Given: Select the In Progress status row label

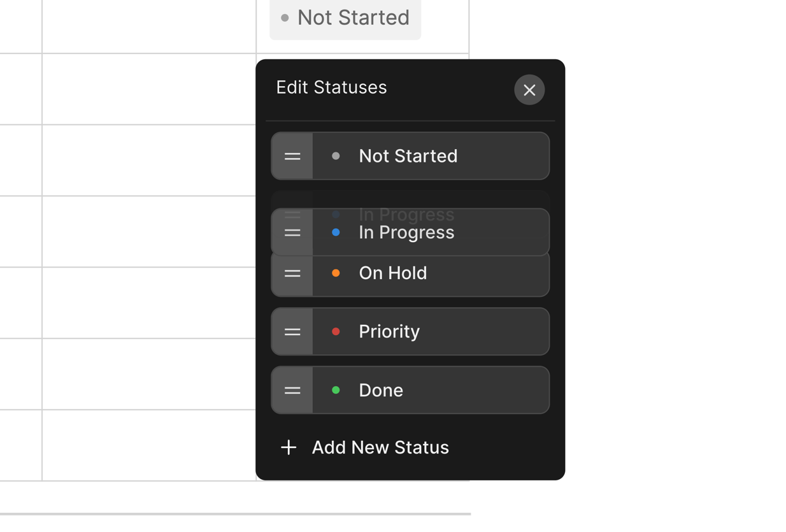Looking at the screenshot, I should coord(406,233).
